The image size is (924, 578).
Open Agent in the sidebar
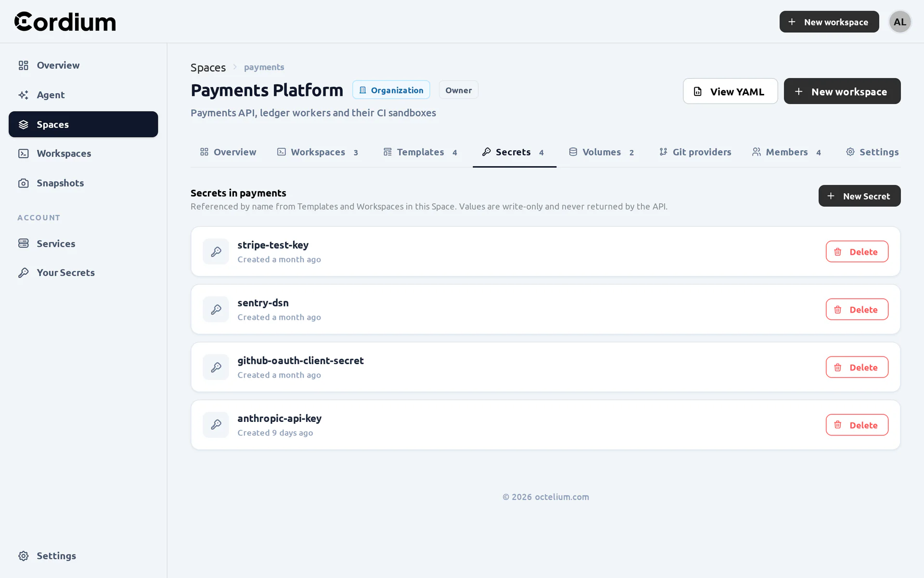pyautogui.click(x=83, y=95)
